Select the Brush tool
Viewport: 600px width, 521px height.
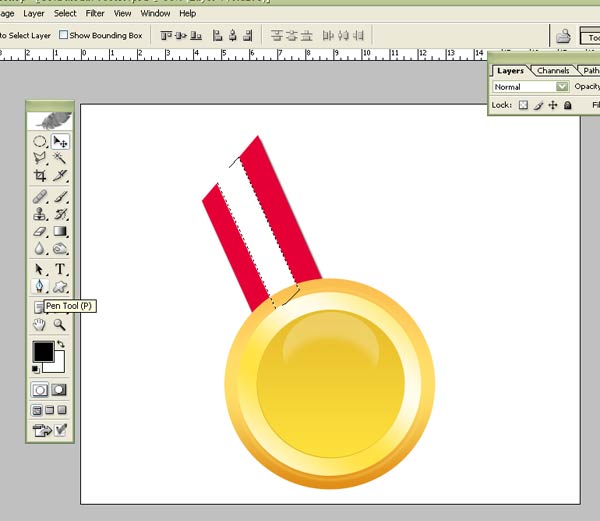[60, 197]
